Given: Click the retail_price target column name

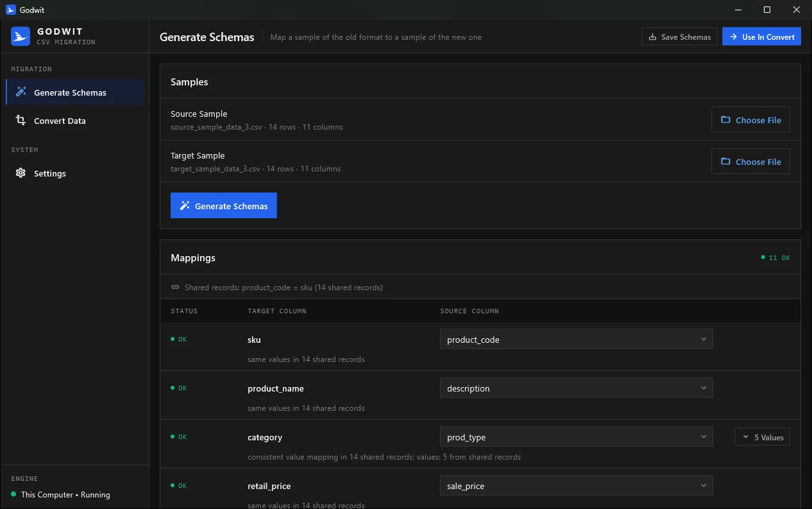Looking at the screenshot, I should 269,486.
